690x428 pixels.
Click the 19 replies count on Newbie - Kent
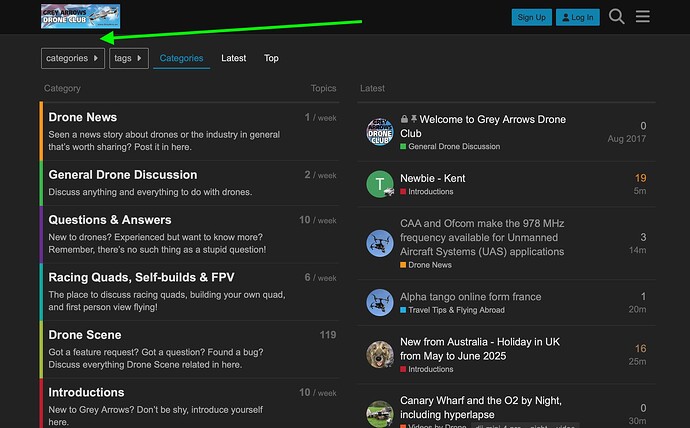[x=640, y=178]
